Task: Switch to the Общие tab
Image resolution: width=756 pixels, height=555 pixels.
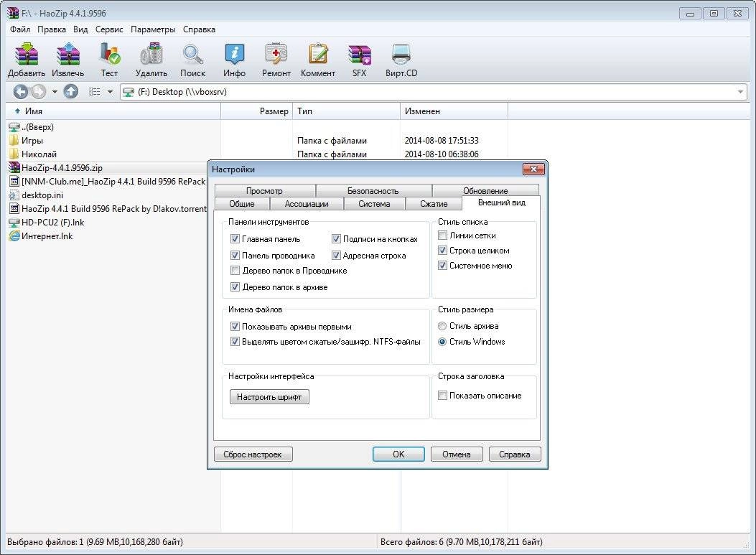Action: click(x=241, y=203)
